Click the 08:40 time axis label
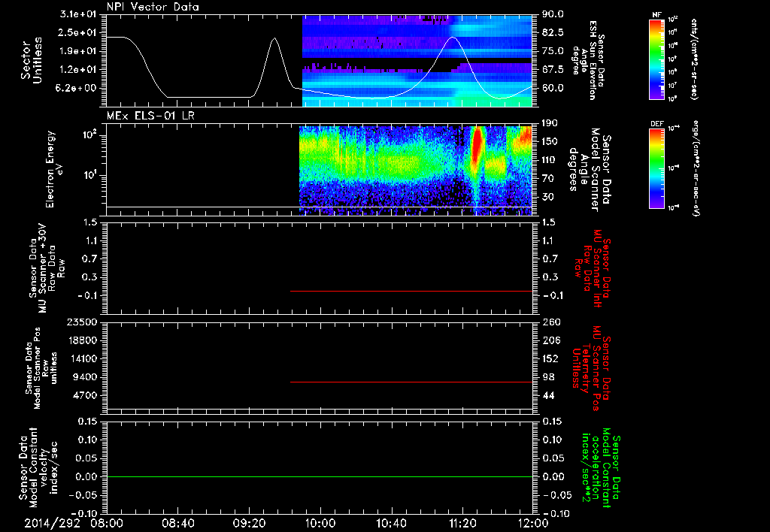Viewport: 770px width, 532px height. pos(177,523)
